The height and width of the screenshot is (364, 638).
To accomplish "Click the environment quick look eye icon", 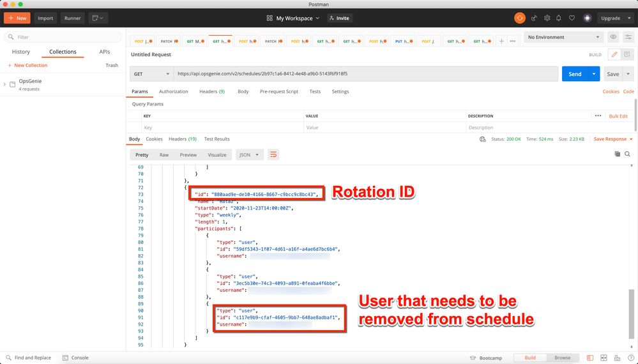I will [612, 37].
